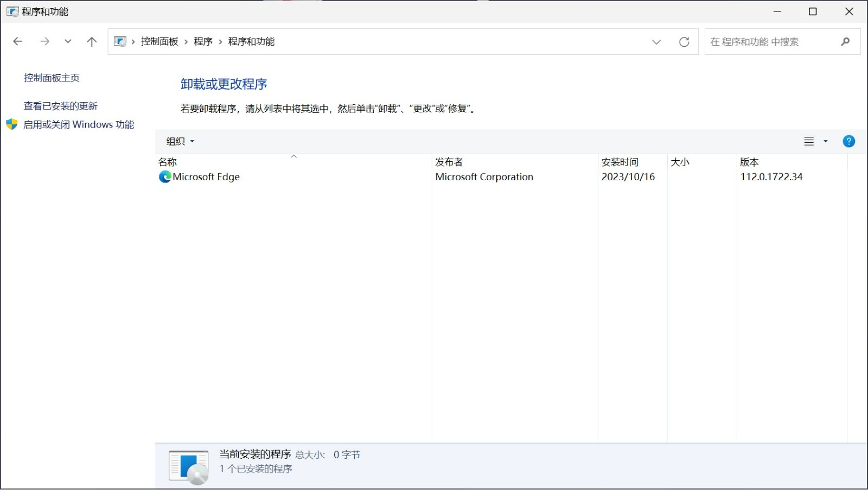Screen dimensions: 868x493
Task: Select the Microsoft Edge program entry
Action: pyautogui.click(x=206, y=176)
